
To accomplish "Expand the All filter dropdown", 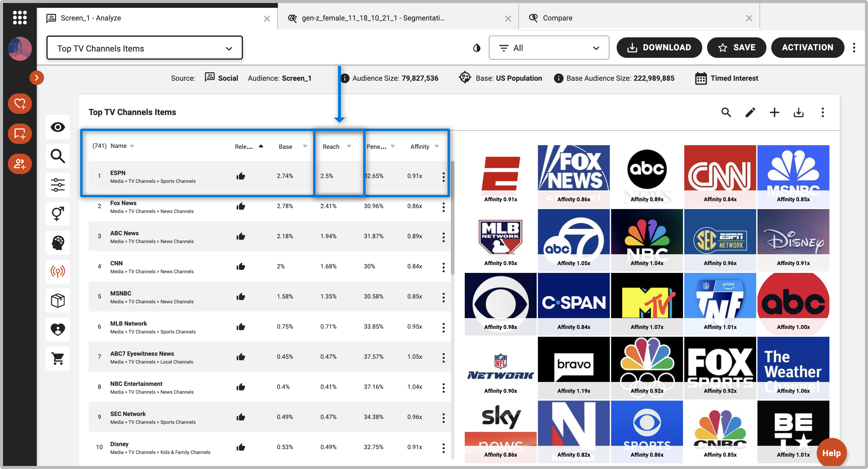I will point(549,48).
